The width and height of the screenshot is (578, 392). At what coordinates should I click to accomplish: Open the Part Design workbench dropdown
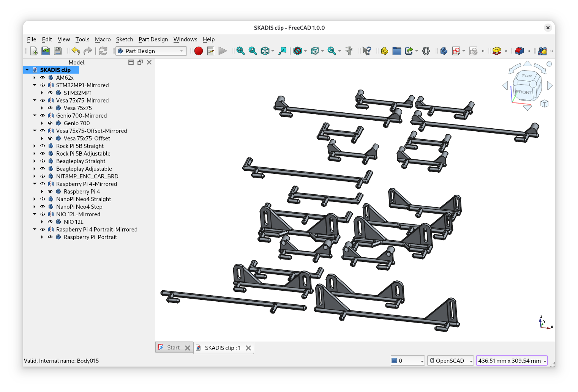pyautogui.click(x=151, y=51)
